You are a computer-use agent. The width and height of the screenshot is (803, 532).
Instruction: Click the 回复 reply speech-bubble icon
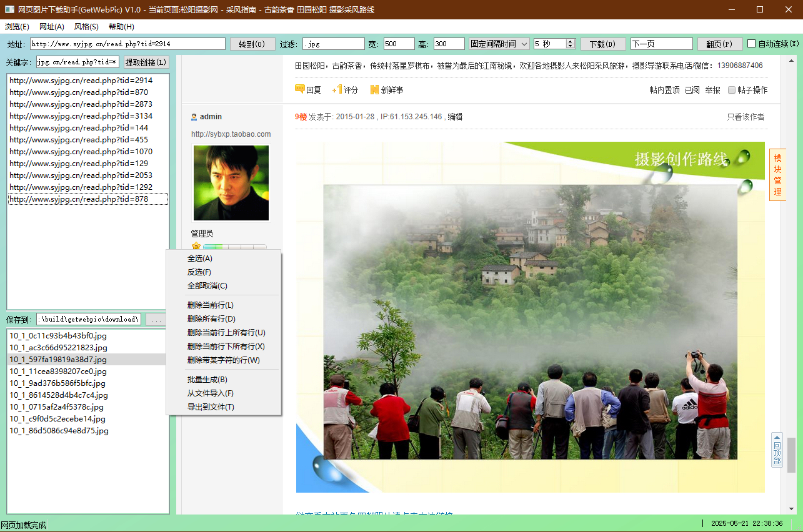(299, 89)
